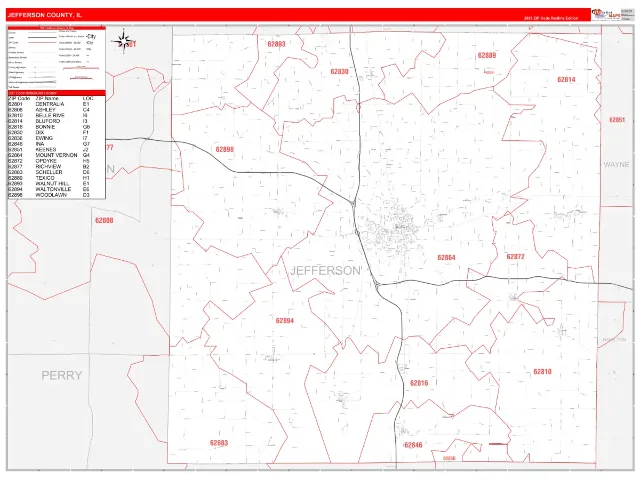Click the compass rose north indicator
Screen dimensions: 640x480
(x=124, y=41)
